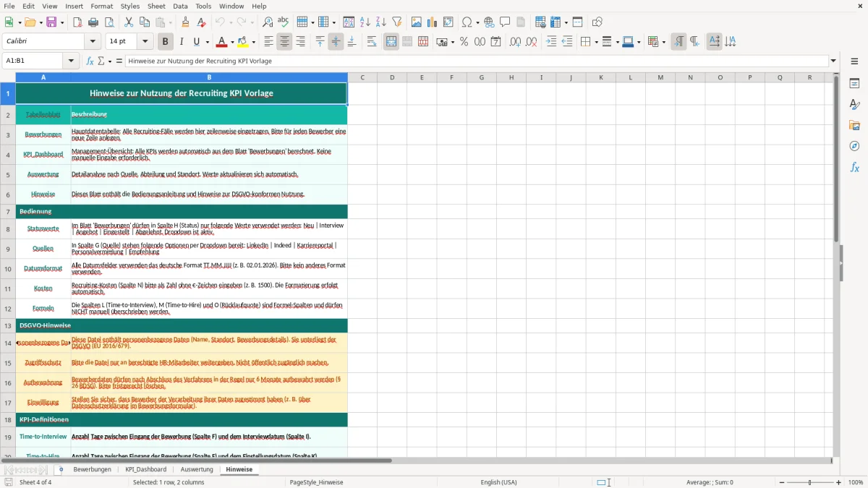Toggle Italic formatting

(182, 42)
